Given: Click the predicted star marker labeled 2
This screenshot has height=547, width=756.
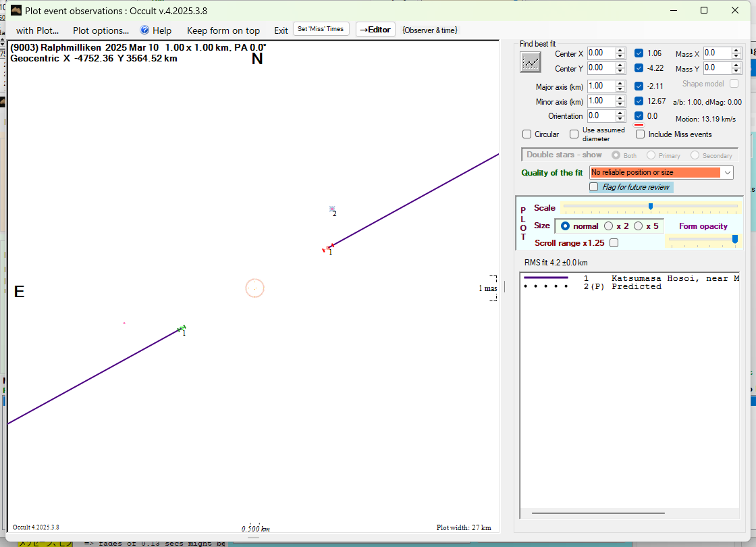Looking at the screenshot, I should (331, 209).
